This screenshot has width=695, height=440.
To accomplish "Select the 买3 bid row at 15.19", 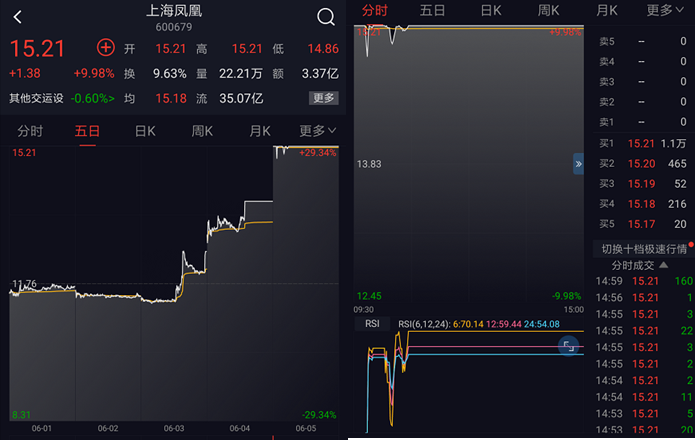I will 643,183.
